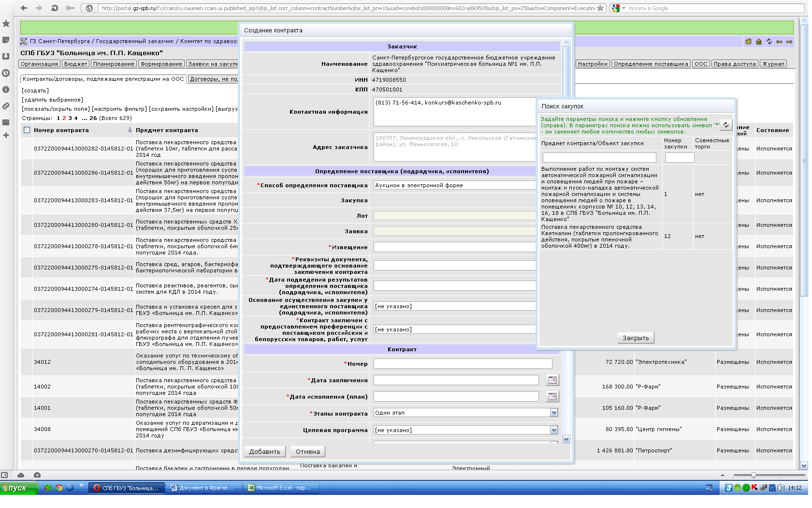The image size is (812, 508).
Task: Open the Журнал menu tab
Action: click(773, 64)
